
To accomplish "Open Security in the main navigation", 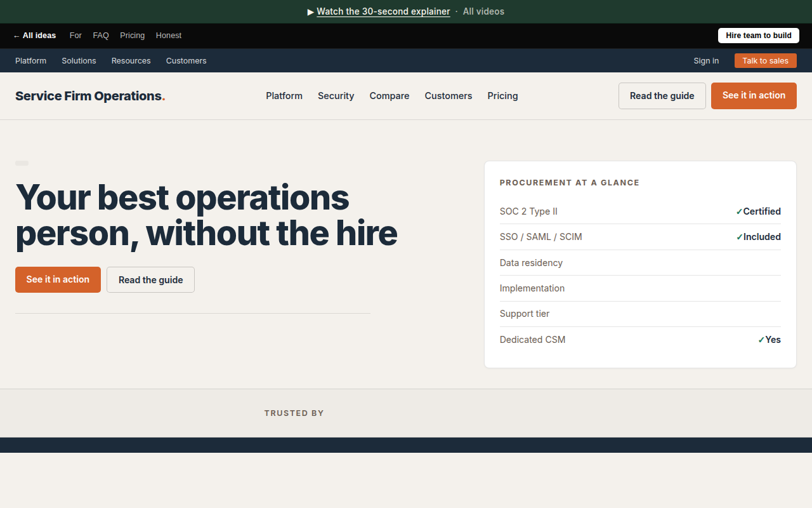I will click(x=336, y=96).
